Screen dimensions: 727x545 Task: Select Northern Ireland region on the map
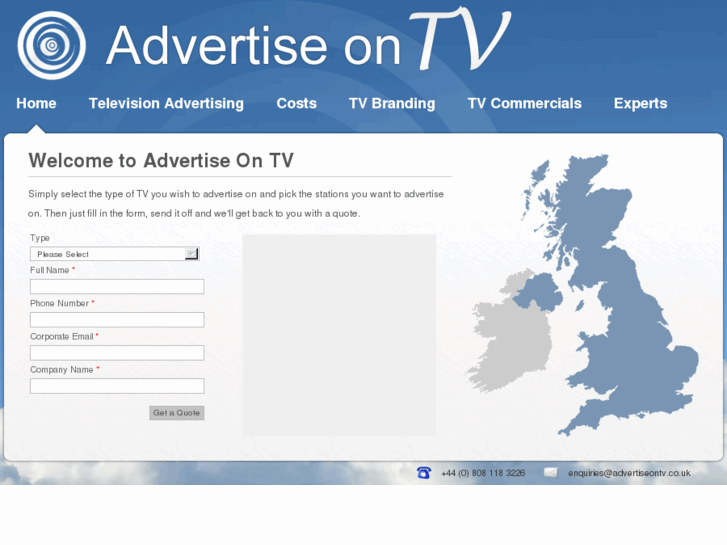click(x=538, y=292)
